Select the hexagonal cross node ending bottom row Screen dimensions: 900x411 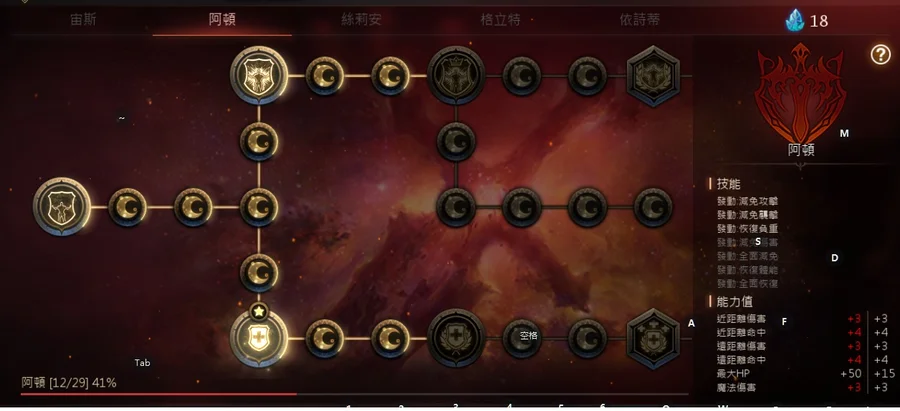tap(653, 339)
